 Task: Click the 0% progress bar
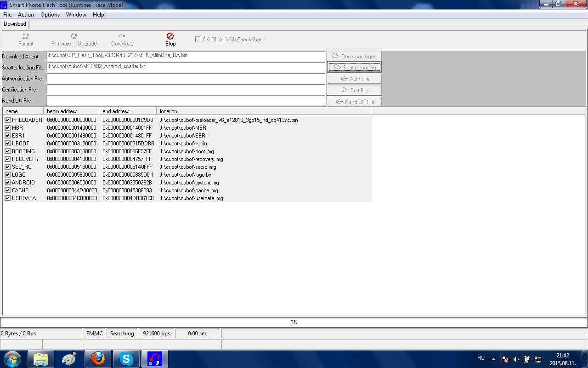[x=294, y=322]
